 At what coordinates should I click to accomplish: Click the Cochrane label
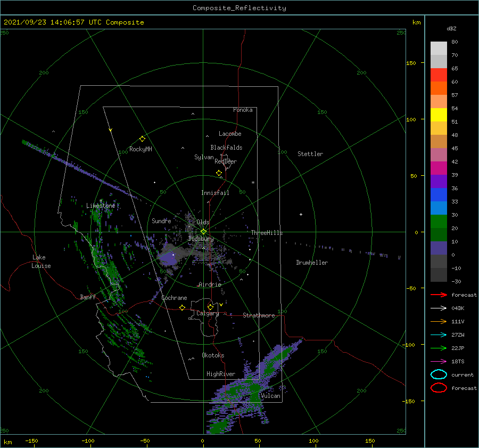174,298
